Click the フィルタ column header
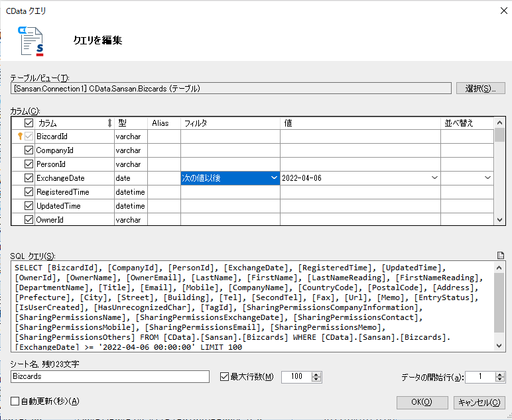The image size is (512, 420). click(230, 123)
